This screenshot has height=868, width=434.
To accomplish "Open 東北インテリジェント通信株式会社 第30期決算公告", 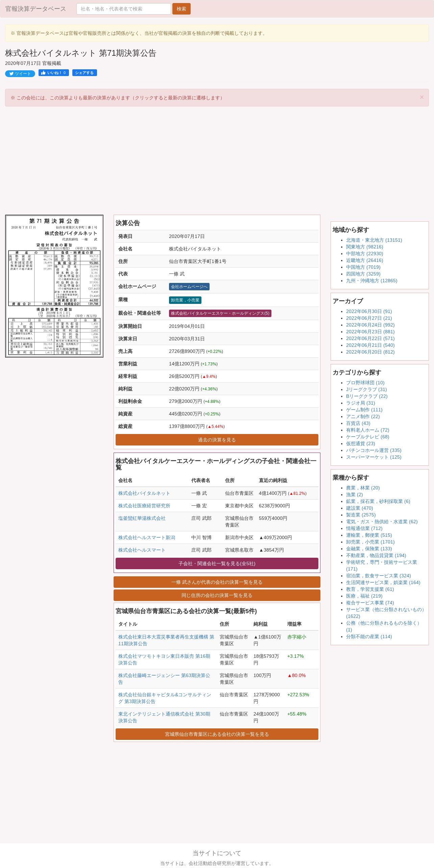I will point(164,717).
